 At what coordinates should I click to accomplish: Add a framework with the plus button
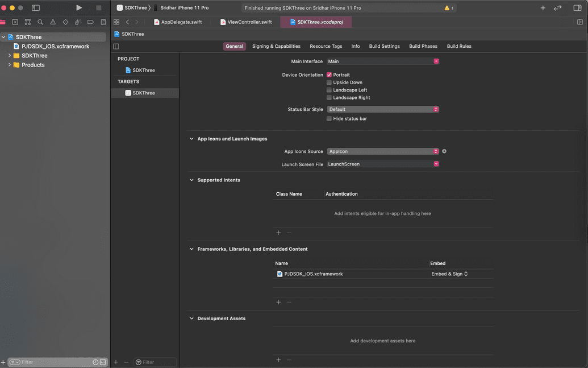point(278,302)
